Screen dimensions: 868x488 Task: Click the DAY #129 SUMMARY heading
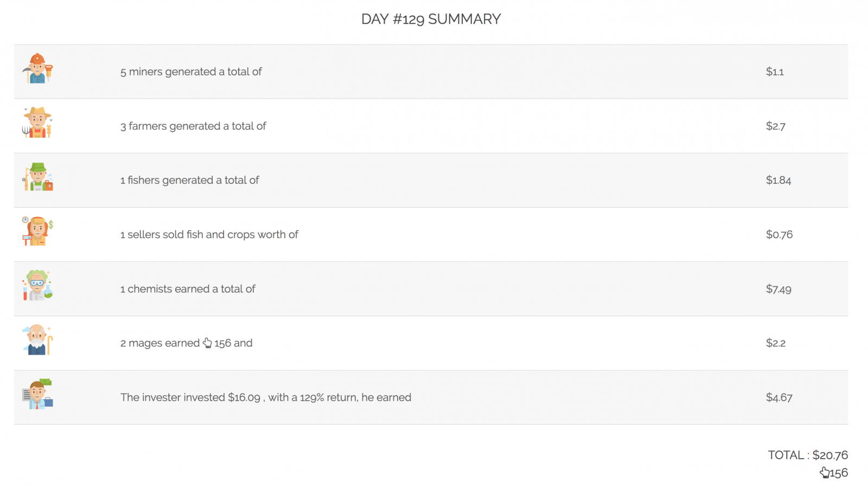click(x=431, y=19)
